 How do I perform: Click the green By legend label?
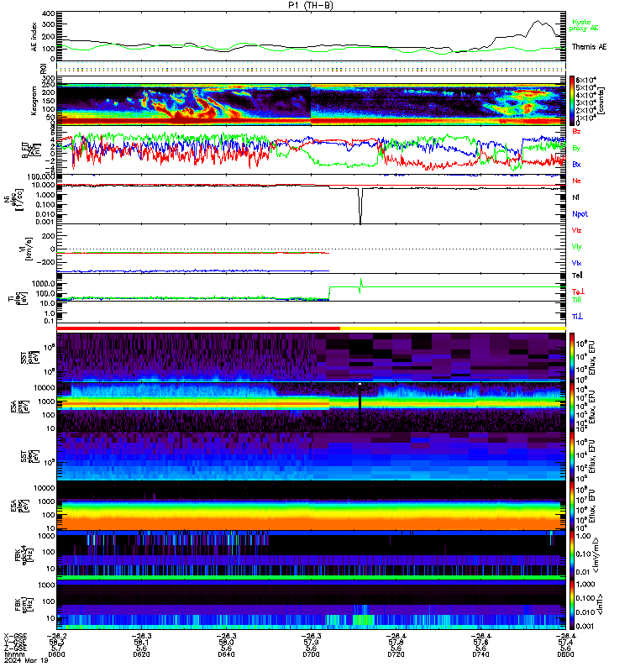576,148
